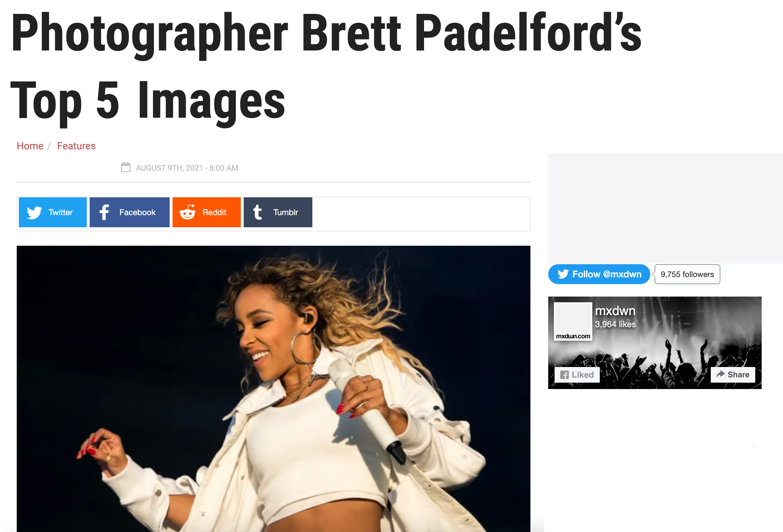The height and width of the screenshot is (532, 783).
Task: Click the Twitter bird icon in share bar
Action: click(35, 213)
